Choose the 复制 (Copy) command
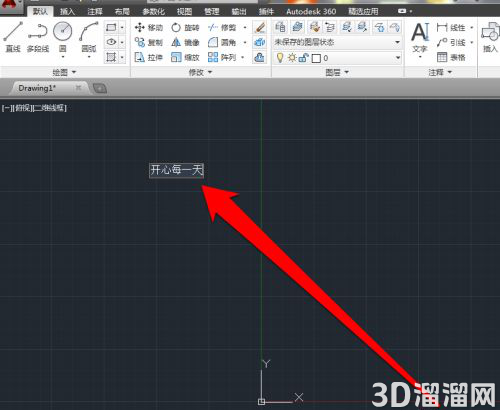Image resolution: width=500 pixels, height=411 pixels. (149, 42)
